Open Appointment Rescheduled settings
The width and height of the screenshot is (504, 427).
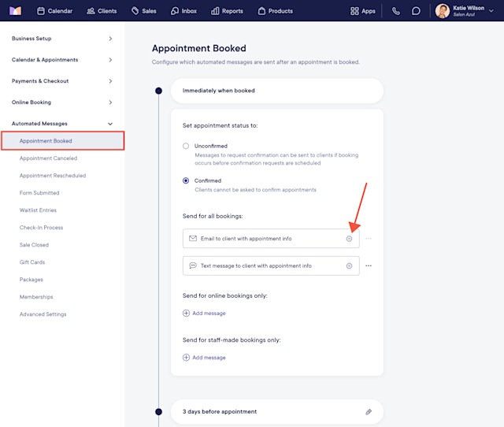[x=53, y=176]
